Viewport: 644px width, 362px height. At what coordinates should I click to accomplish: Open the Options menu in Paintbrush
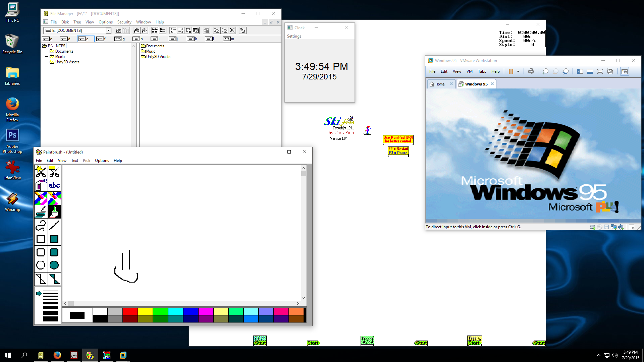pyautogui.click(x=101, y=160)
